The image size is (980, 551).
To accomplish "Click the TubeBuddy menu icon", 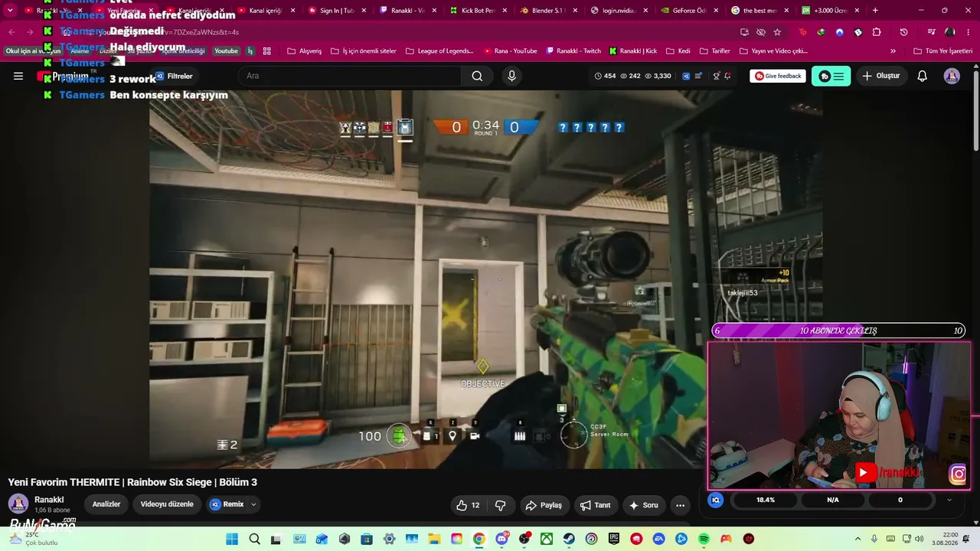I will point(831,76).
